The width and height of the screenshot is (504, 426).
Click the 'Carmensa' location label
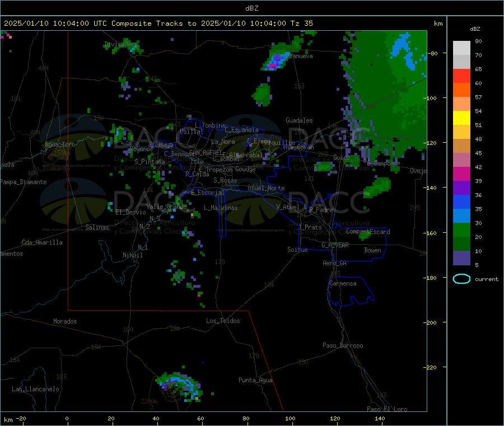pos(343,283)
